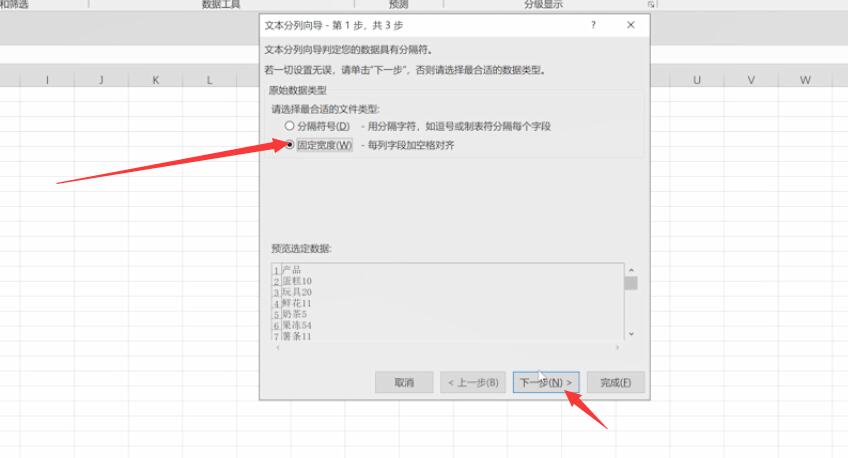The width and height of the screenshot is (848, 458).
Task: Select preview row 果冻54
Action: point(297,326)
